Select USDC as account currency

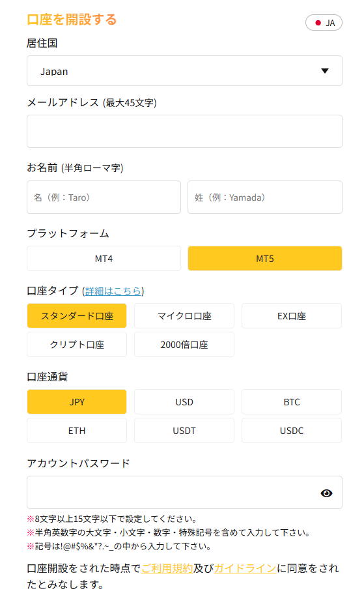292,431
